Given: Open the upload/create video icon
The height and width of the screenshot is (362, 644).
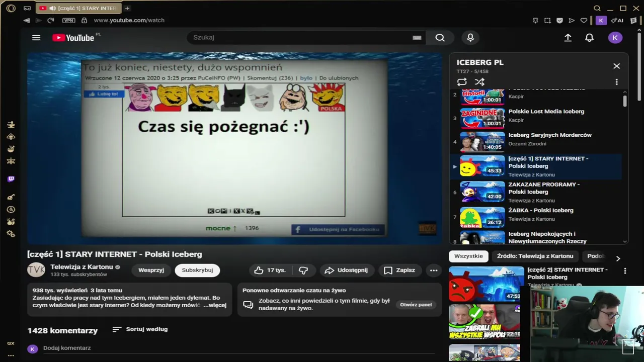Looking at the screenshot, I should tap(568, 38).
